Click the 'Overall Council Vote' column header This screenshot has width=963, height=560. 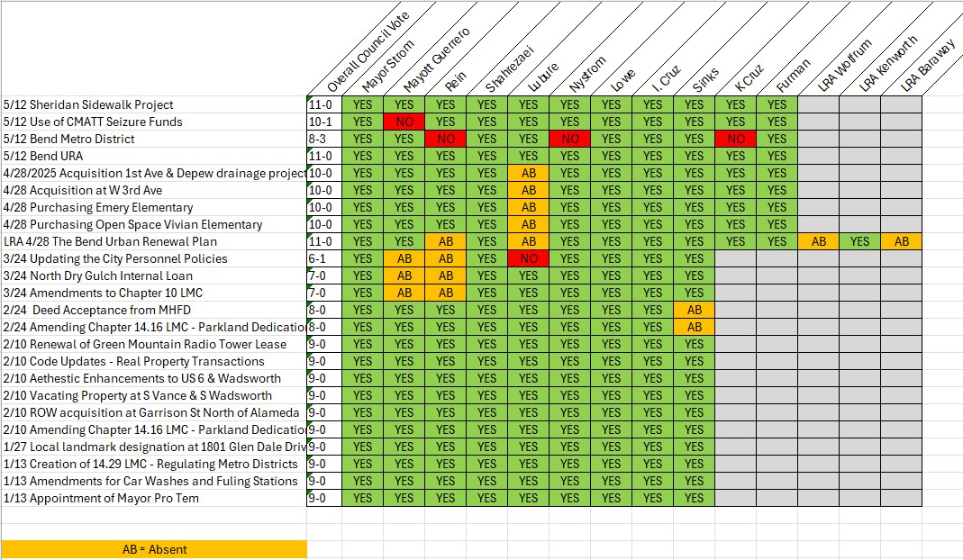pos(368,53)
